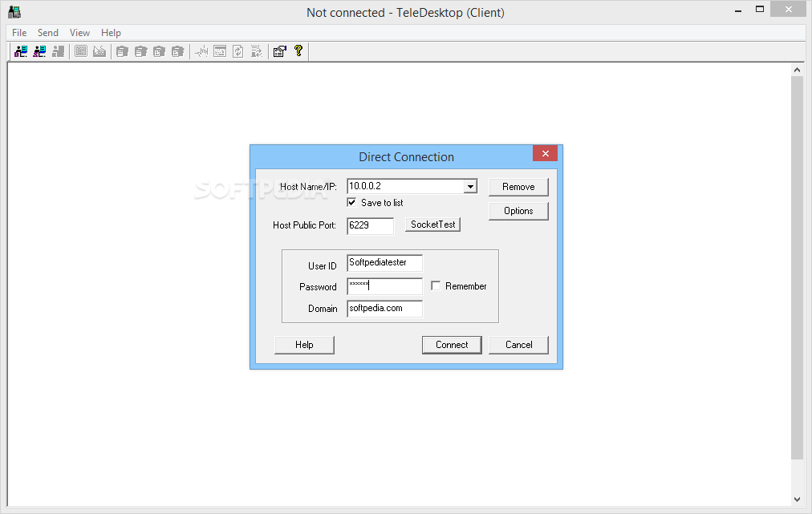Click the vertical scrollbar down arrow
The width and height of the screenshot is (812, 514).
coord(797,500)
